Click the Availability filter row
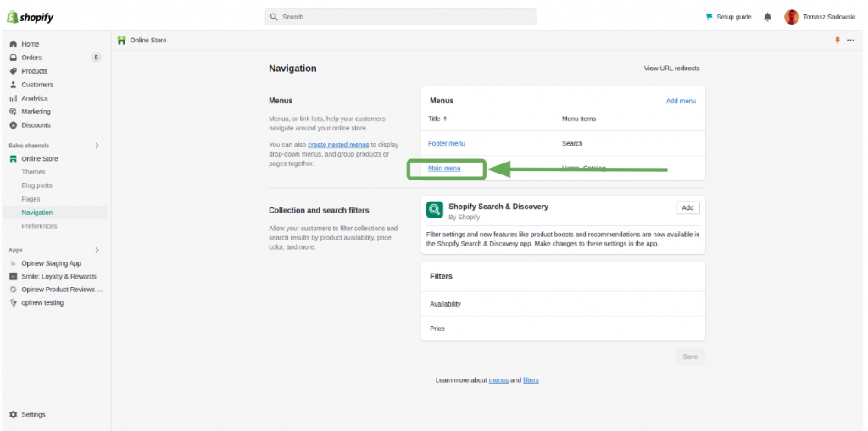The height and width of the screenshot is (431, 868). tap(563, 304)
